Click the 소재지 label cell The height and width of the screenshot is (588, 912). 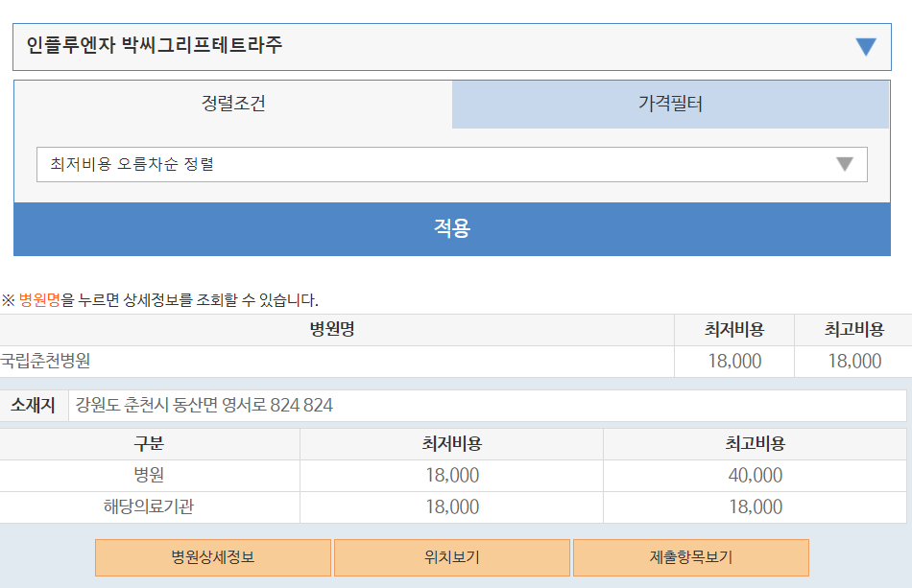pos(34,405)
